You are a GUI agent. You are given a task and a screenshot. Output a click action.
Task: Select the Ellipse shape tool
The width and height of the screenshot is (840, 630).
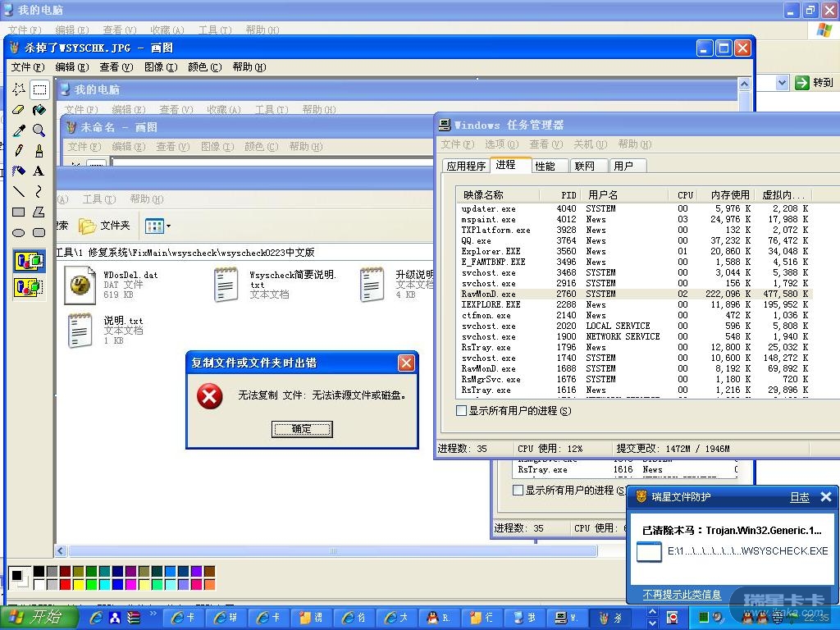(19, 233)
